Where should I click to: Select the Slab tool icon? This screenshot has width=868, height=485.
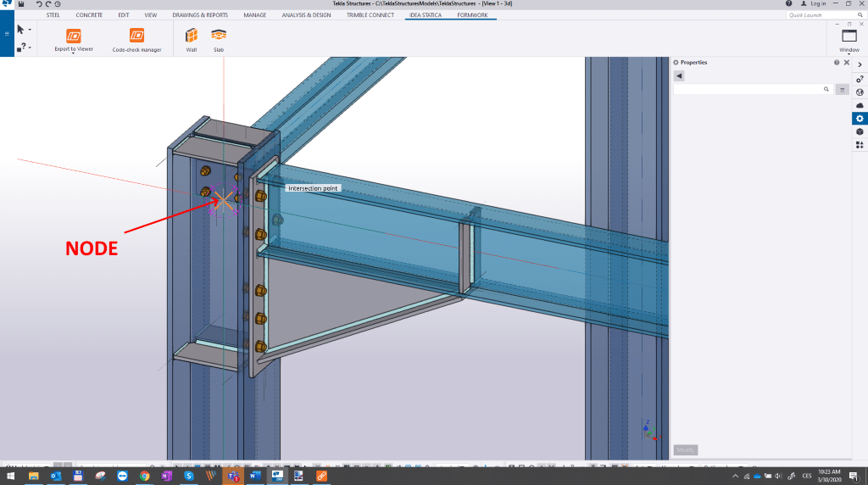219,36
